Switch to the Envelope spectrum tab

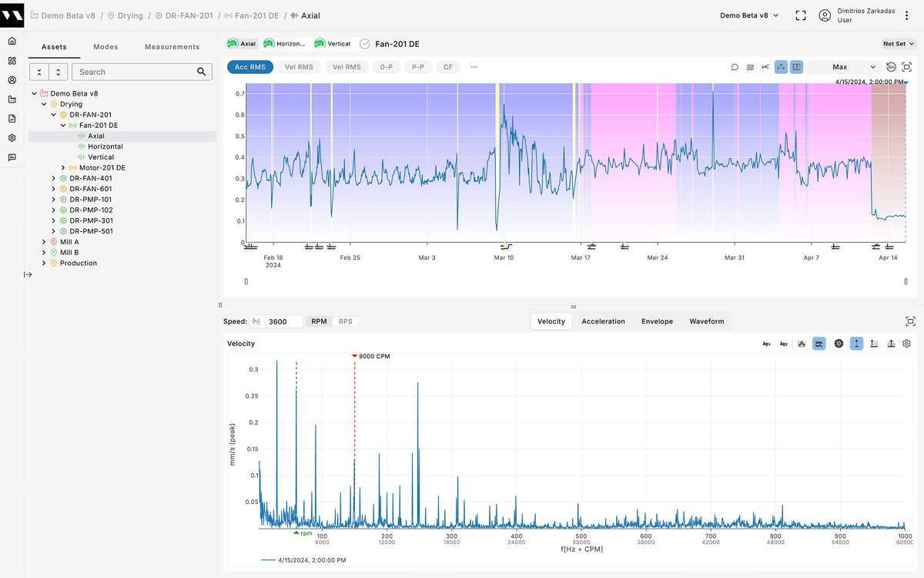657,321
